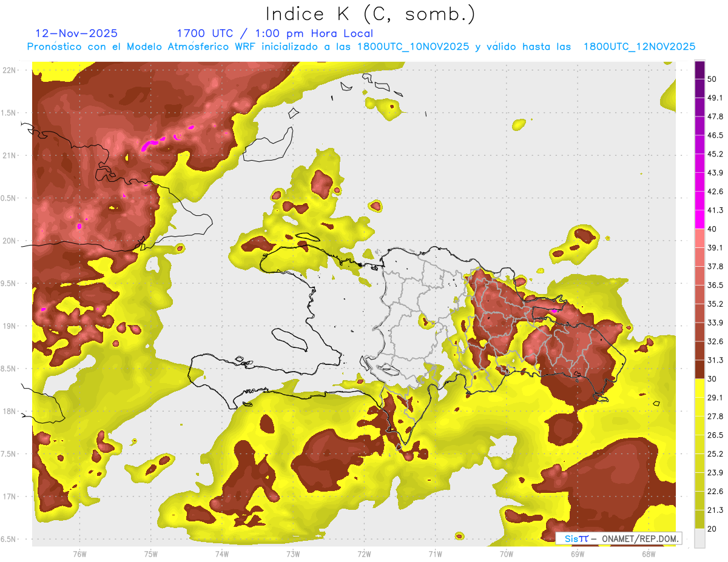Click the "71W" longitude axis label
Screen dimensions: 728x562
coord(435,554)
